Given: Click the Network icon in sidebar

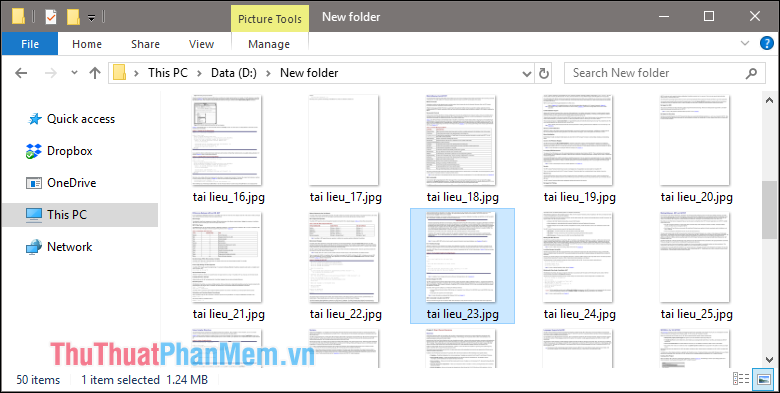Looking at the screenshot, I should click(x=34, y=247).
